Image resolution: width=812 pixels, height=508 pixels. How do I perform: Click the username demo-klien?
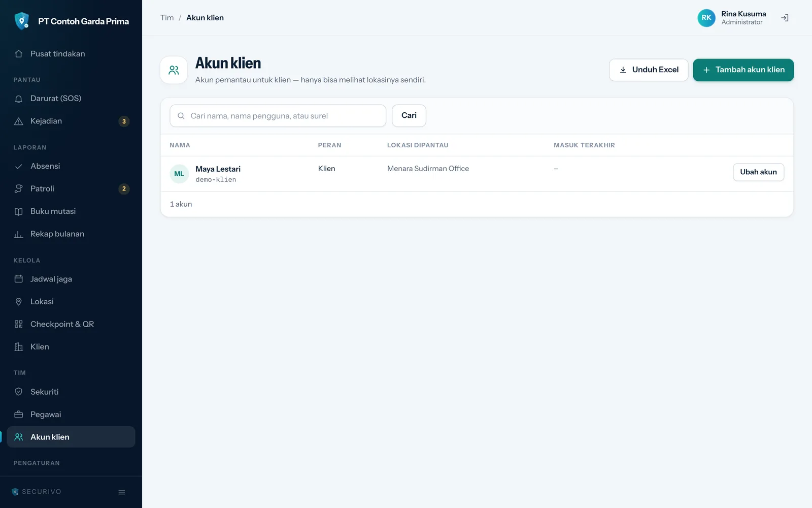click(x=216, y=180)
